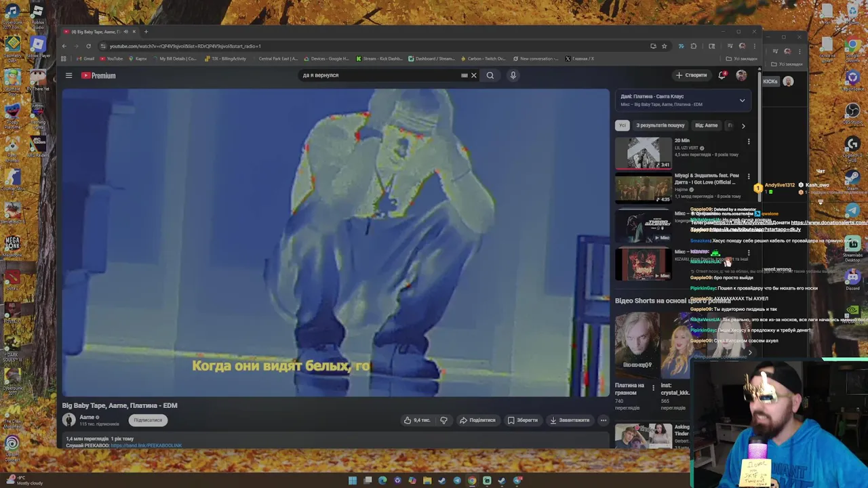Image resolution: width=868 pixels, height=488 pixels.
Task: Open File Explorer from the taskbar
Action: tap(427, 481)
